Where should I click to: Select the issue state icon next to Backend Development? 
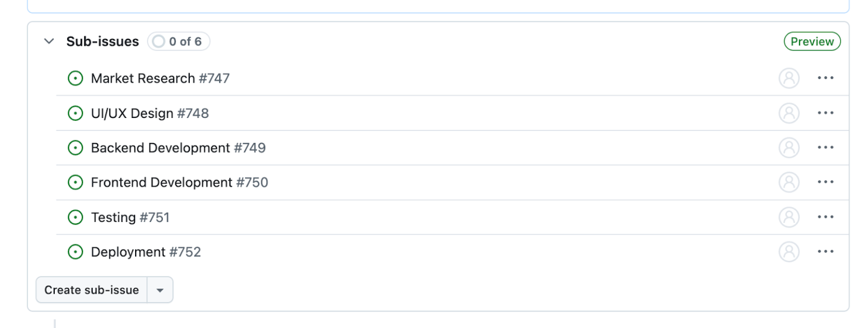[x=75, y=147]
